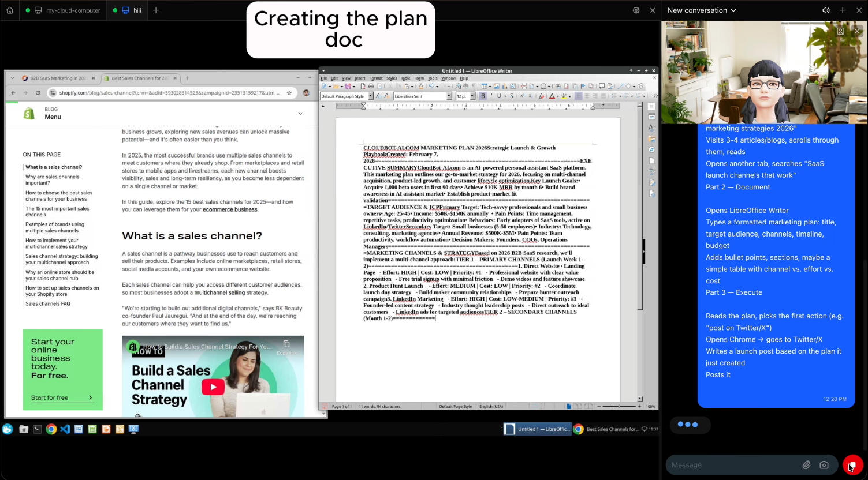Click the Insert Image icon in Writer
Viewport: 868px width, 480px height.
click(496, 86)
